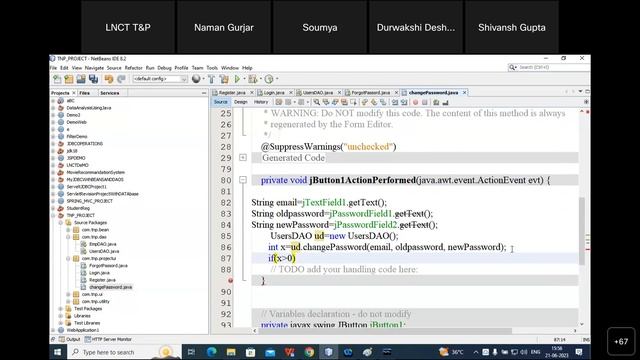Image resolution: width=640 pixels, height=360 pixels.
Task: Click the History view button
Action: click(261, 102)
